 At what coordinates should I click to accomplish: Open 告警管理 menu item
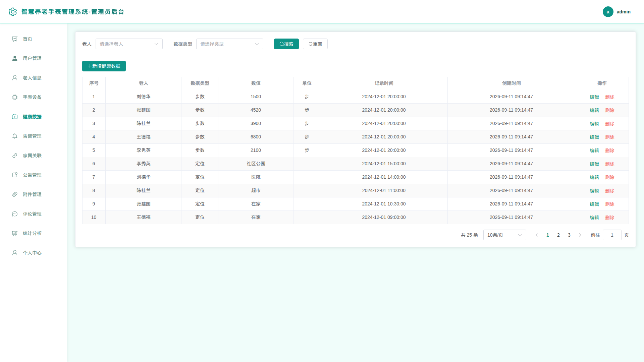tap(33, 136)
